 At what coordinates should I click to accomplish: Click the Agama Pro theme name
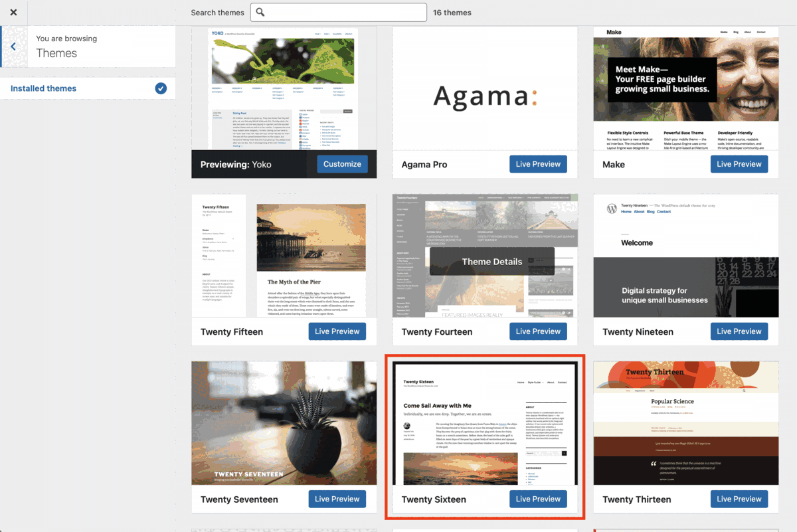pyautogui.click(x=424, y=165)
